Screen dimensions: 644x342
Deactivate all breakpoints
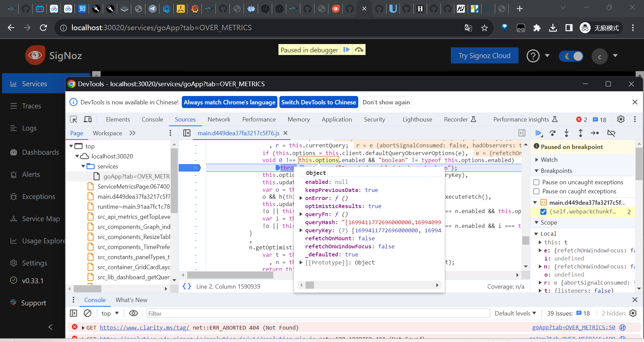tap(611, 133)
